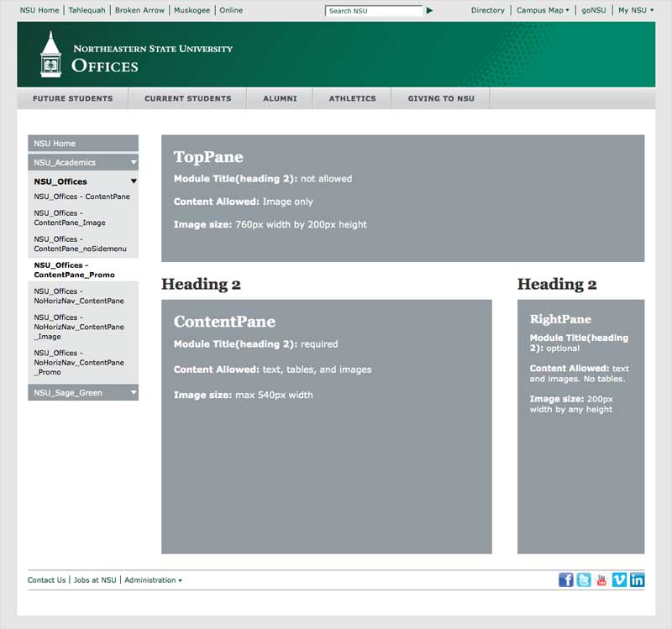Open NSU_Offices - ContentPane_noSidemenu page
Viewport: 672px width, 629px height.
(80, 244)
